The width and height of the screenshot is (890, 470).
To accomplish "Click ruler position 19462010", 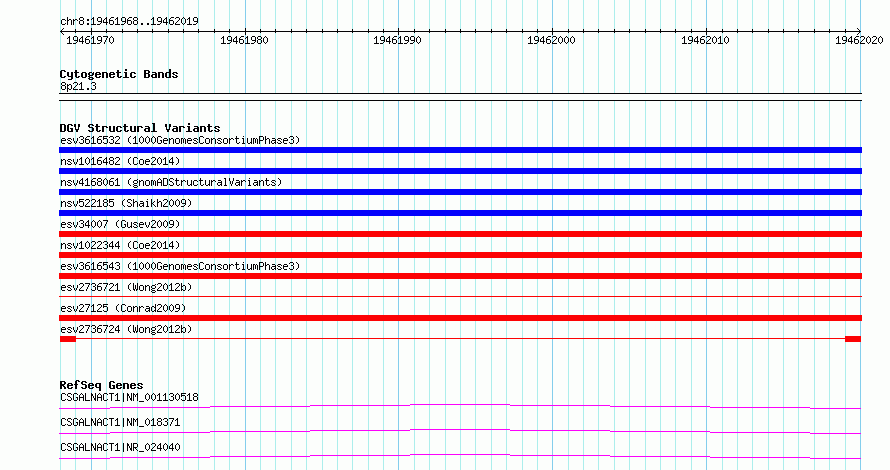I will point(705,40).
